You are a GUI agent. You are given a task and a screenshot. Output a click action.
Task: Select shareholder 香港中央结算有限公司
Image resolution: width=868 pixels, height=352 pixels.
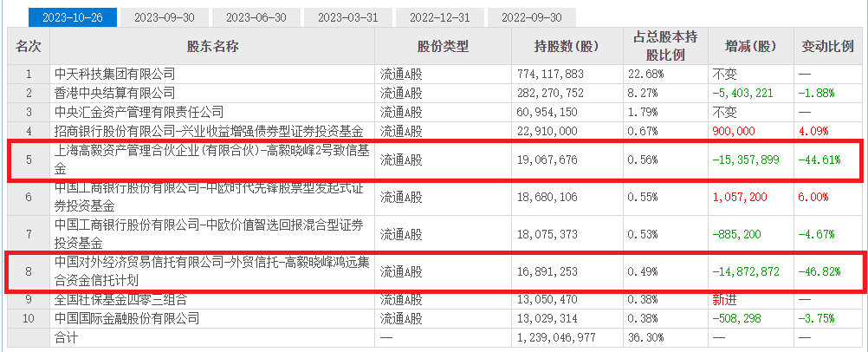click(x=115, y=93)
